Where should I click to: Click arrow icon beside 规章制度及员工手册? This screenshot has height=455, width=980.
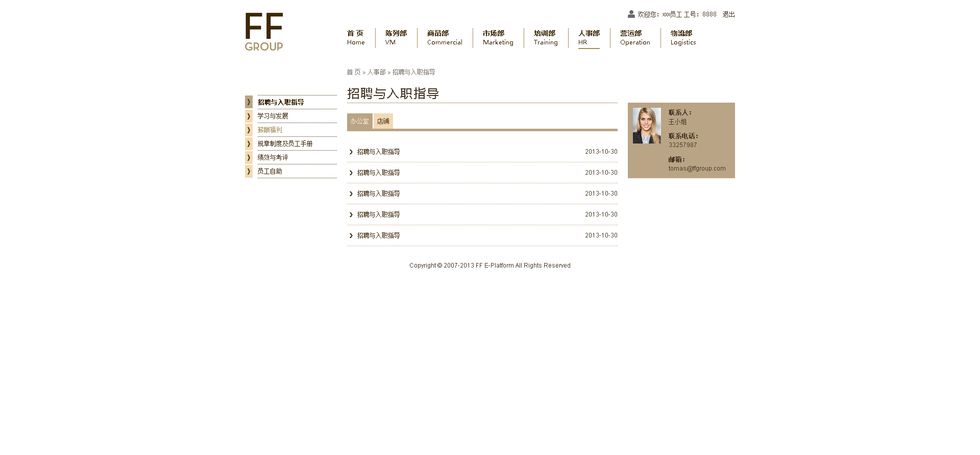249,143
